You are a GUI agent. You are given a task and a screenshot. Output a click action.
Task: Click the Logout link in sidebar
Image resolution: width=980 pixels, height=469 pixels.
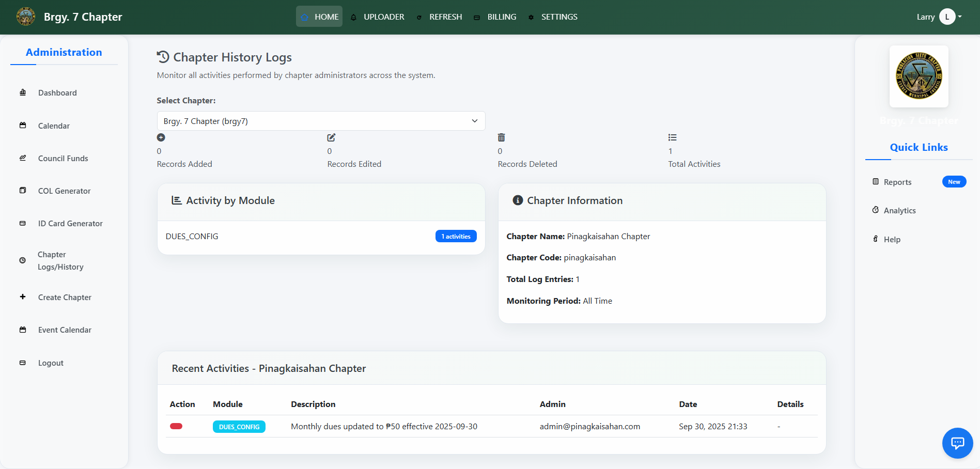(x=51, y=363)
